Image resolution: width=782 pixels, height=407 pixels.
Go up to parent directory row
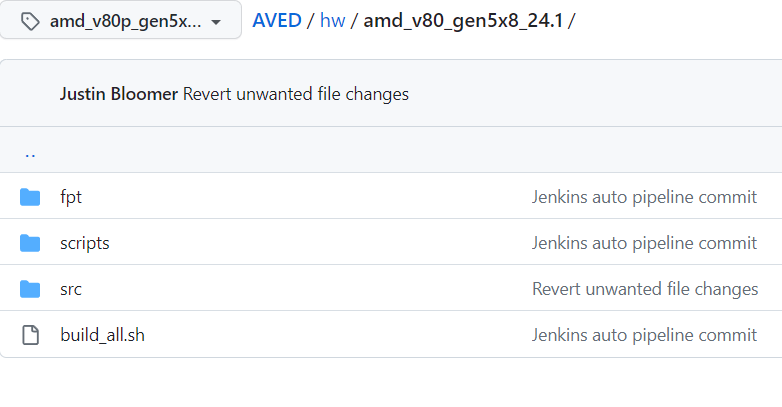[x=30, y=153]
